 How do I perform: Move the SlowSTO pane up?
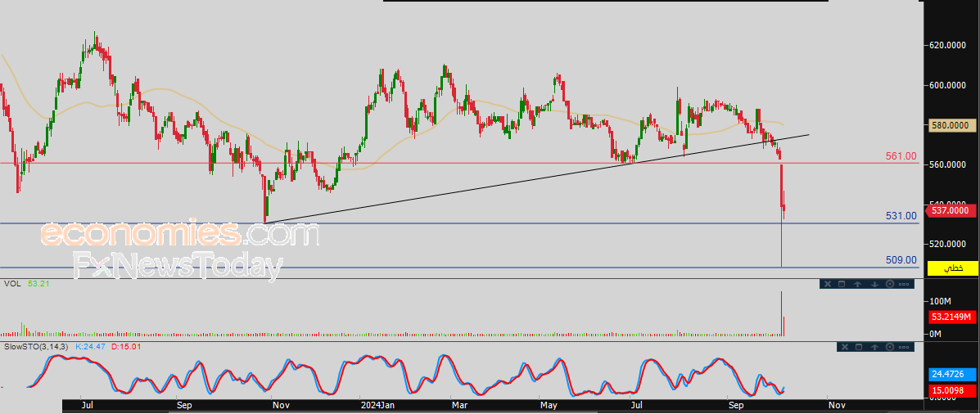(x=875, y=347)
